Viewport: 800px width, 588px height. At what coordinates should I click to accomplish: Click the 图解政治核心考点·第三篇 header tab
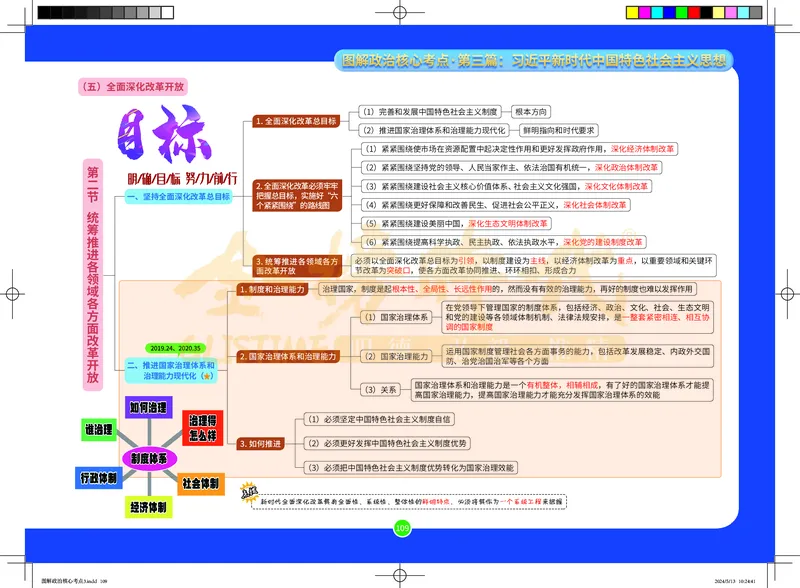(x=540, y=59)
